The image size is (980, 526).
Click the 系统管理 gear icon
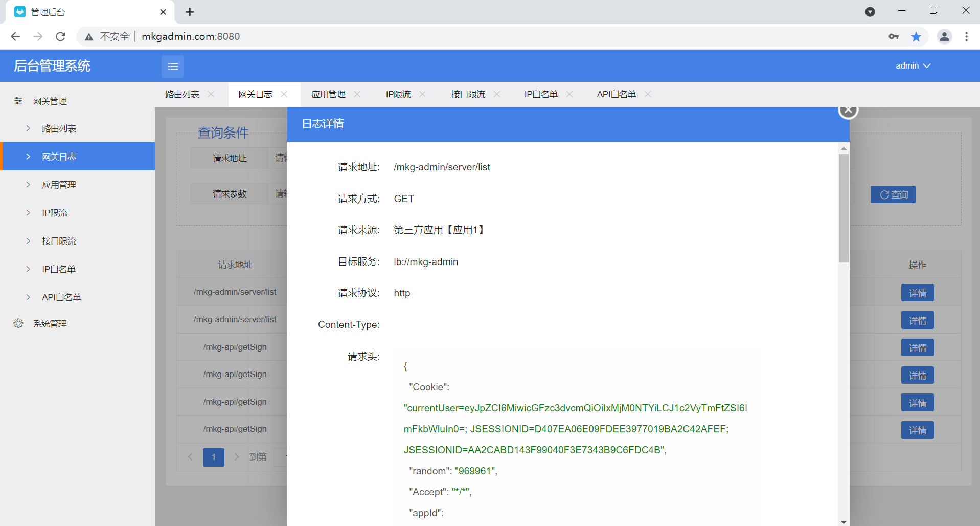point(18,323)
